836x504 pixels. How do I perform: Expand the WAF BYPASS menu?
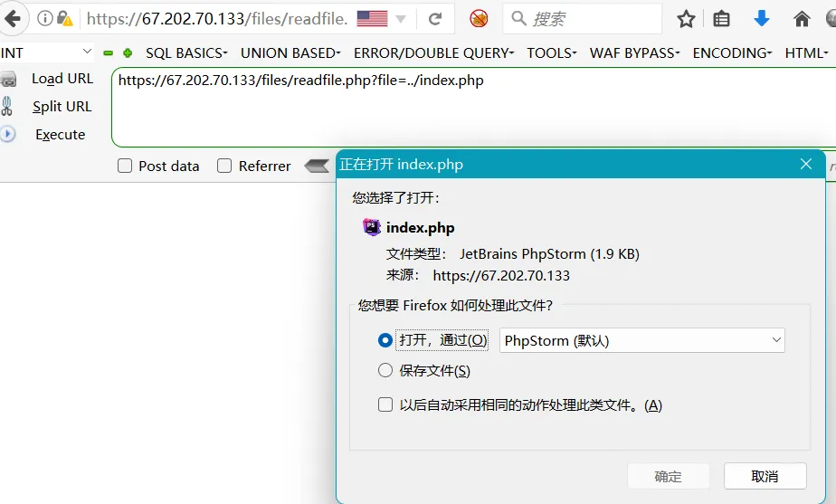(635, 53)
